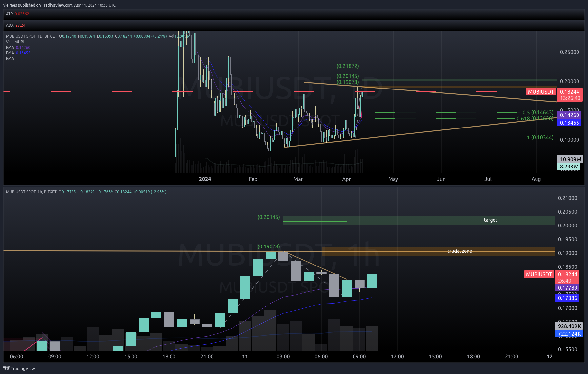Viewport: 588px width, 374px height.
Task: Select the EMA 0.13455 legend entry
Action: [x=18, y=53]
